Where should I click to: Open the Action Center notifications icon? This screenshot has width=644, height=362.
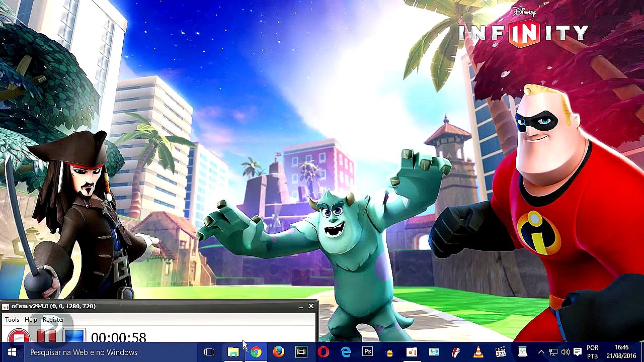coord(578,352)
